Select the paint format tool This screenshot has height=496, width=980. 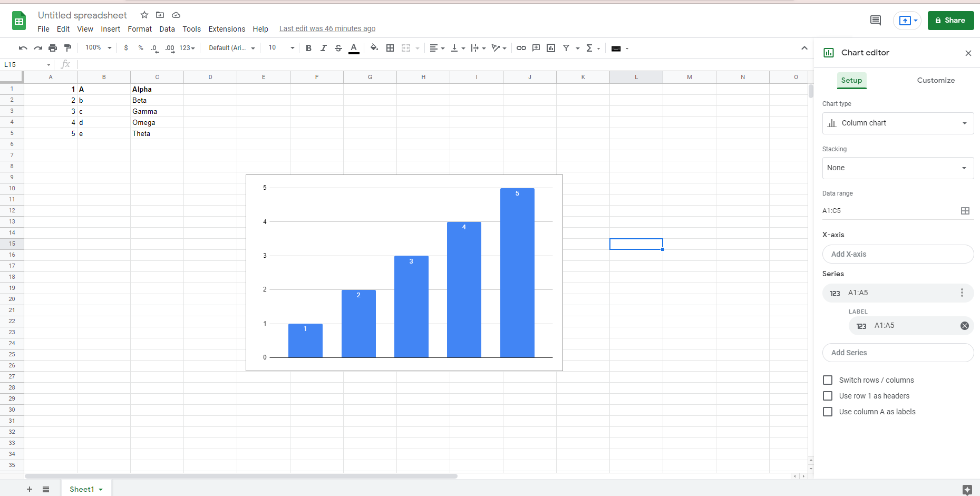67,48
